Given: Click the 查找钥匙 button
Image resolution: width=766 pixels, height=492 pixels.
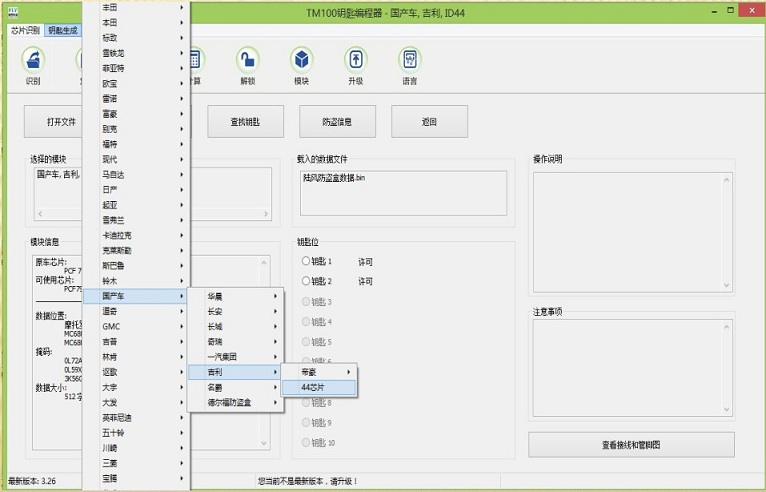Looking at the screenshot, I should [x=245, y=122].
